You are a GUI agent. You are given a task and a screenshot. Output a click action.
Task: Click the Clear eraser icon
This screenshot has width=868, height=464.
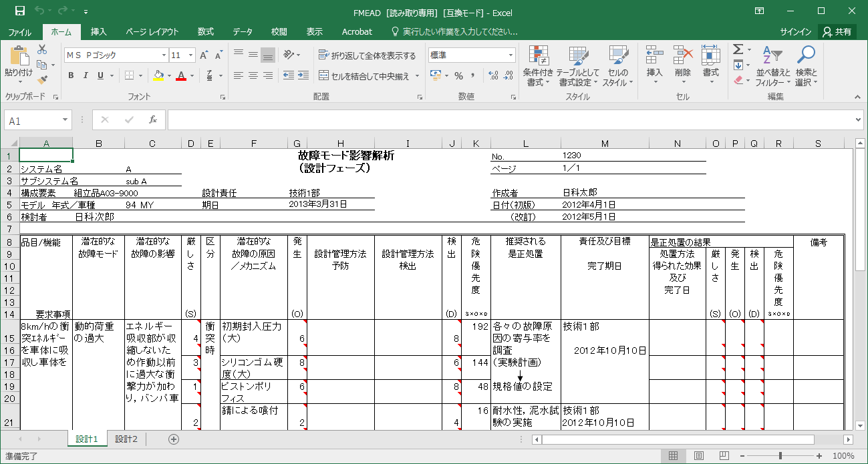tap(738, 80)
